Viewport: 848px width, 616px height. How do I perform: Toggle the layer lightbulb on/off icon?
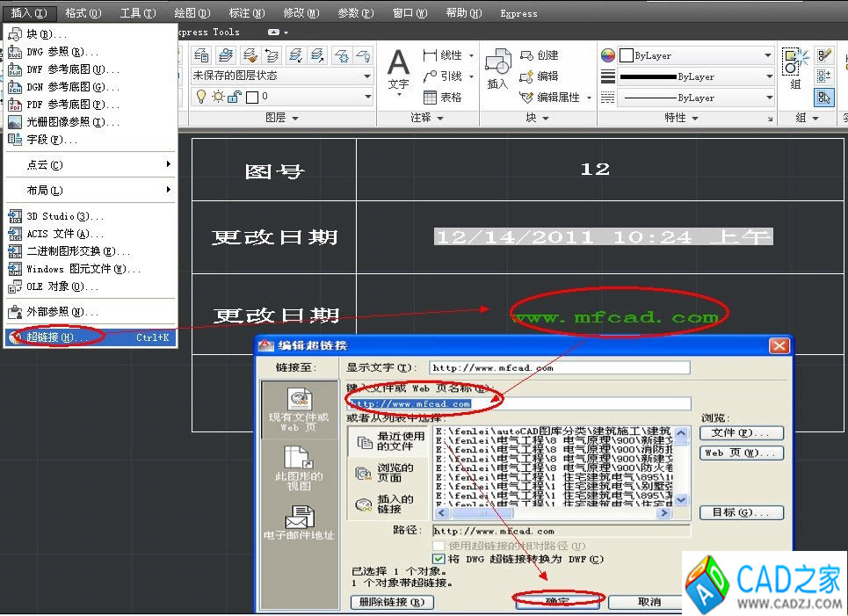tap(200, 97)
